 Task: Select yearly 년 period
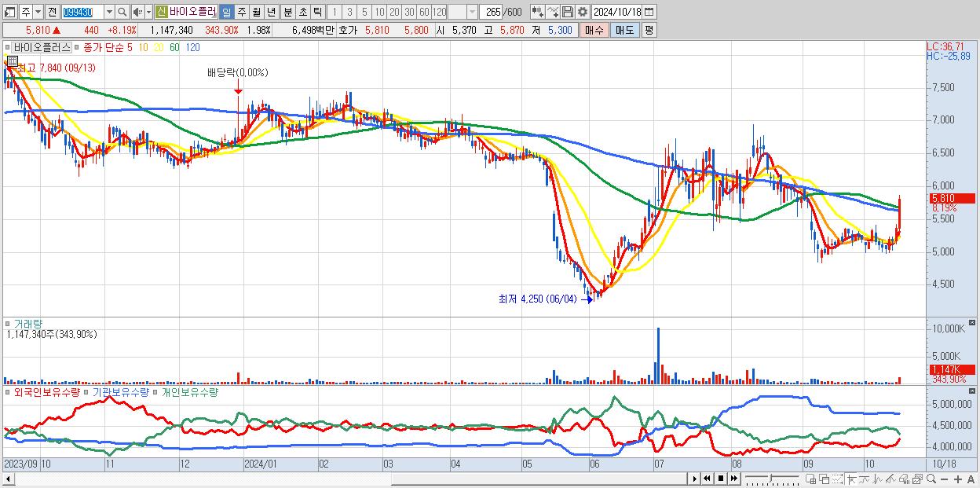[x=271, y=12]
